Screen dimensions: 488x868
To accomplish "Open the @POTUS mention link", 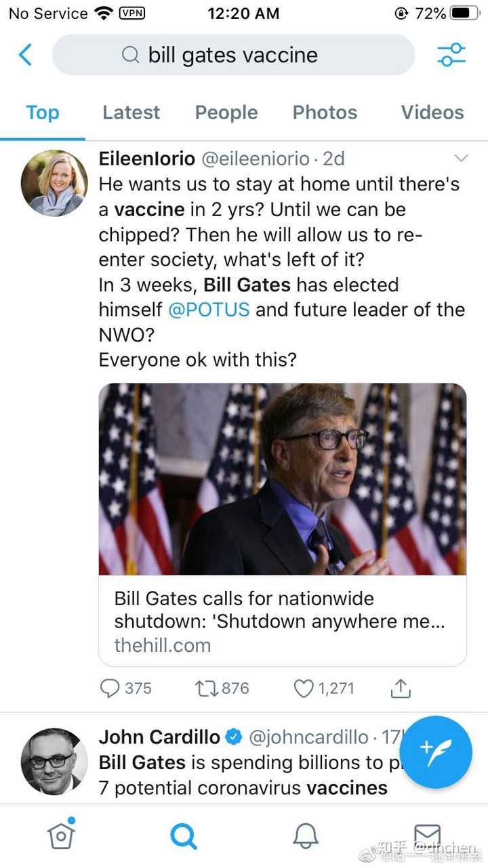I will click(x=209, y=310).
